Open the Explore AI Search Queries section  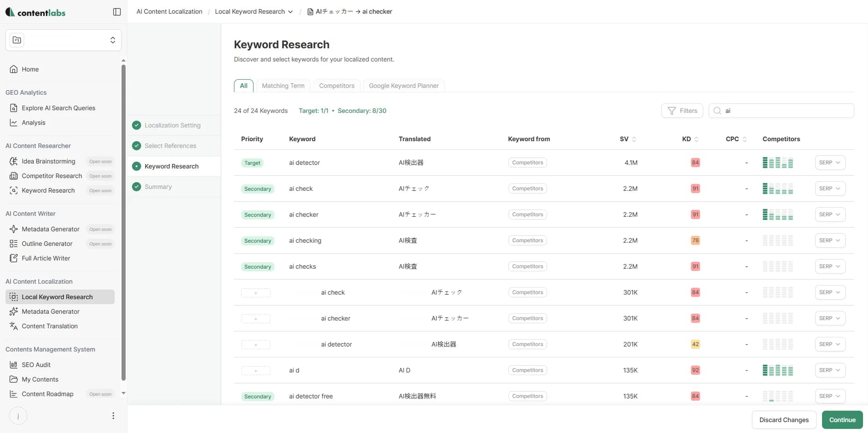click(59, 108)
